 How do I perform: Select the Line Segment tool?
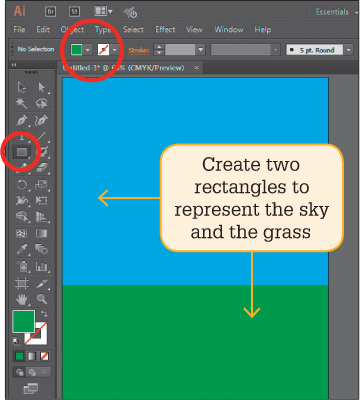[41, 136]
